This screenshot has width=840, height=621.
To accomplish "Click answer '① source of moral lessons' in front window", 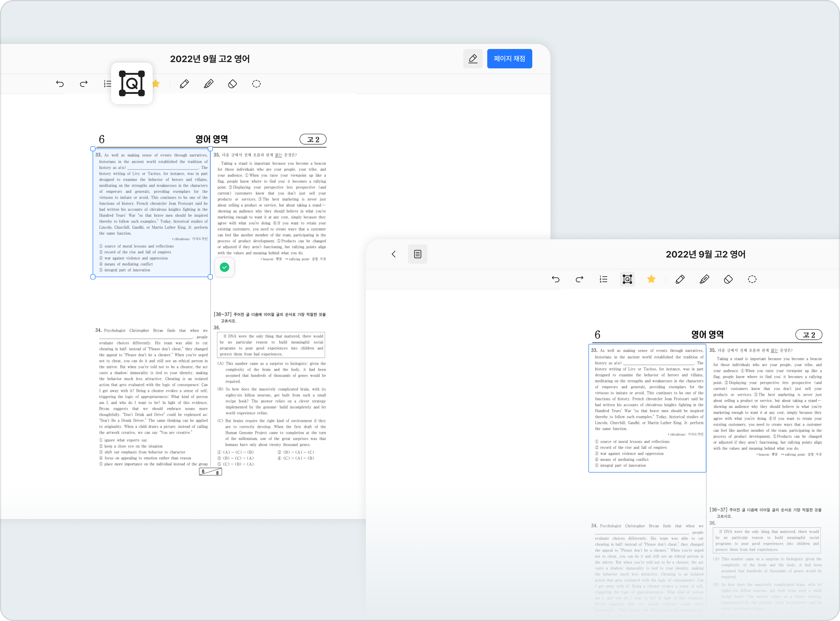I will (x=632, y=442).
